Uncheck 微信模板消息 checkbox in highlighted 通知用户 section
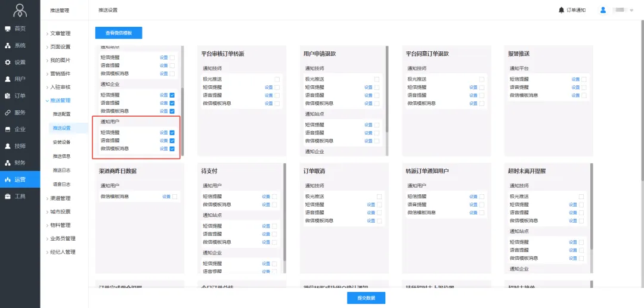The image size is (644, 308). point(172,149)
